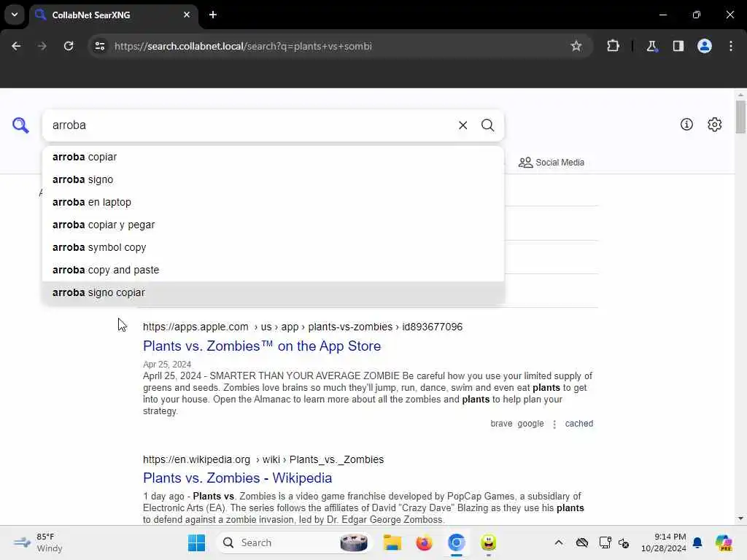The height and width of the screenshot is (560, 747).
Task: Open 'Plants vs. Zombies - Wikipedia' result
Action: pyautogui.click(x=237, y=478)
